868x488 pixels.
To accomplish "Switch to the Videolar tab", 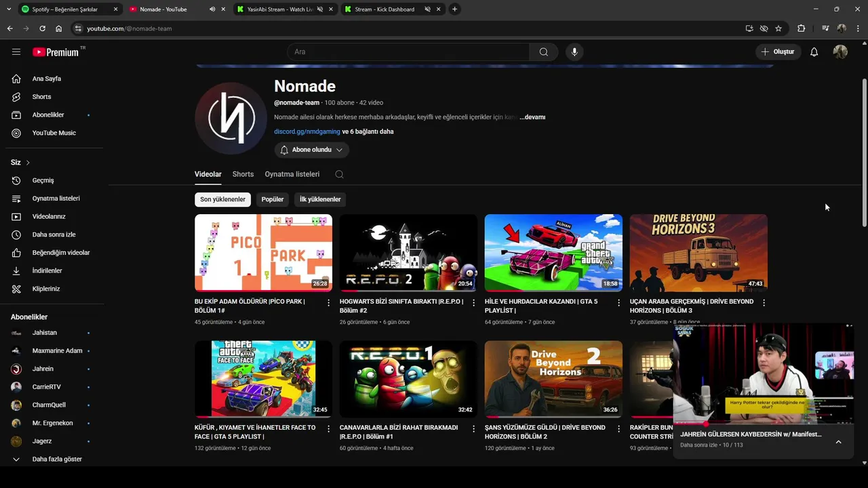I will [x=208, y=174].
